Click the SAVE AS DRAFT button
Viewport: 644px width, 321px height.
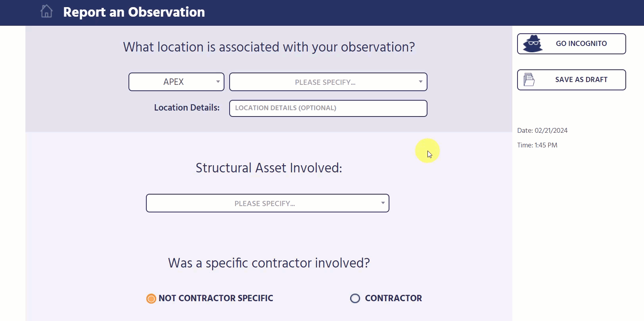pos(571,80)
